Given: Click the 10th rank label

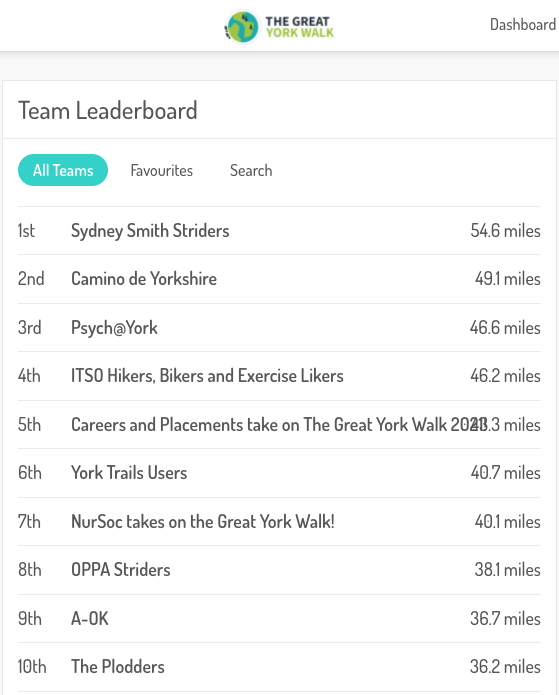Looking at the screenshot, I should 32,667.
